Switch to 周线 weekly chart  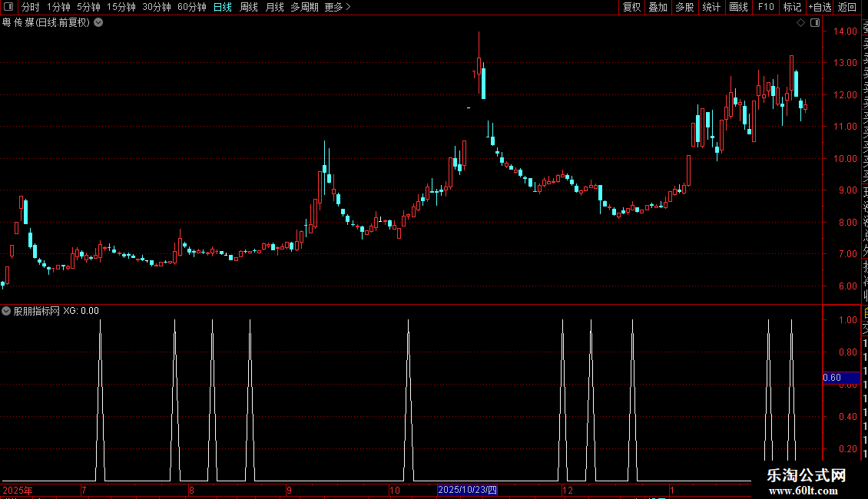pos(249,7)
